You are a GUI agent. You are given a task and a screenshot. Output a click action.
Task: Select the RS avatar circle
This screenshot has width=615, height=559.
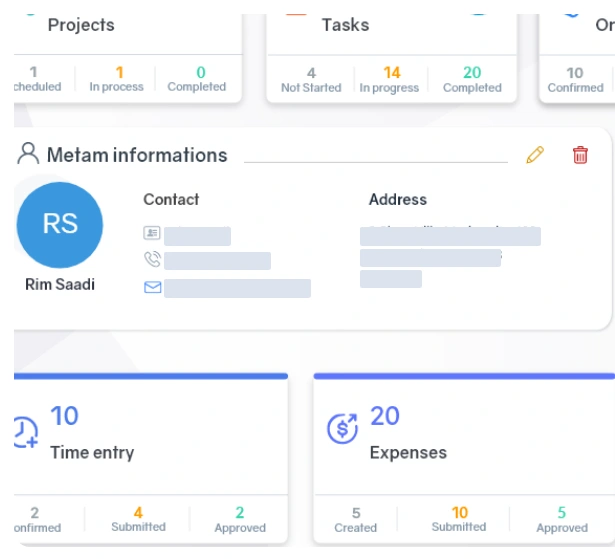click(x=60, y=225)
